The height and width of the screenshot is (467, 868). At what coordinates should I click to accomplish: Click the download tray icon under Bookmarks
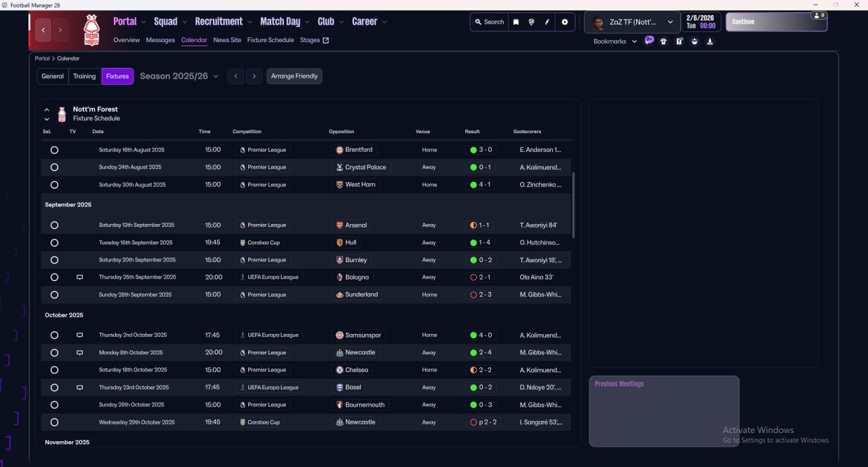tap(710, 41)
